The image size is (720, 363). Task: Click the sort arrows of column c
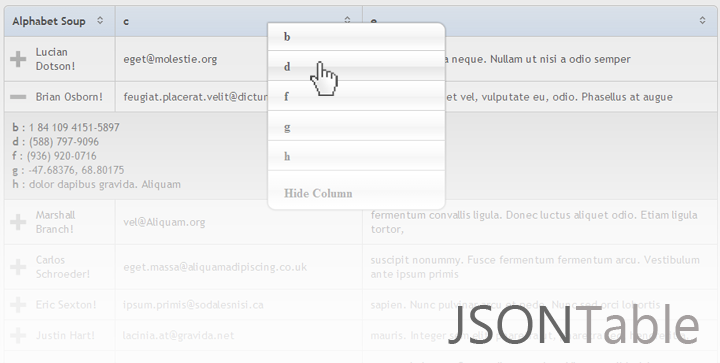tap(347, 20)
